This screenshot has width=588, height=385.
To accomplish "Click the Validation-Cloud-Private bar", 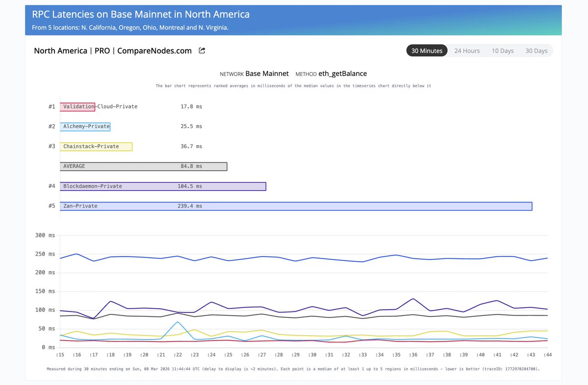I will pyautogui.click(x=77, y=106).
